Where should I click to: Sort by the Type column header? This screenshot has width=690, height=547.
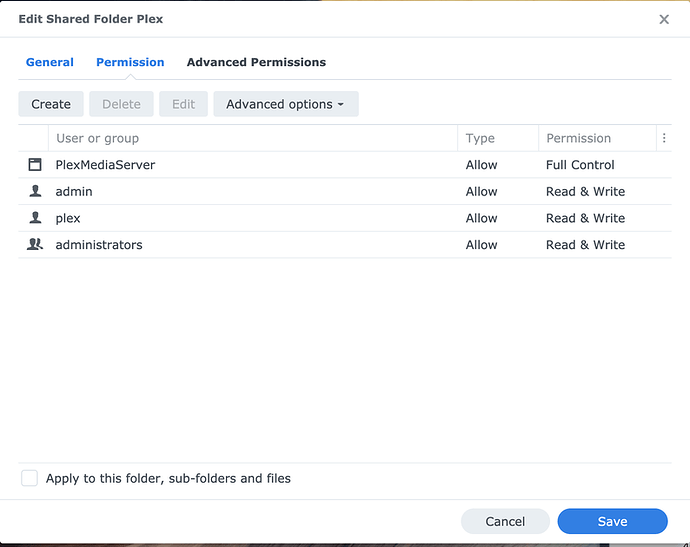click(x=498, y=138)
